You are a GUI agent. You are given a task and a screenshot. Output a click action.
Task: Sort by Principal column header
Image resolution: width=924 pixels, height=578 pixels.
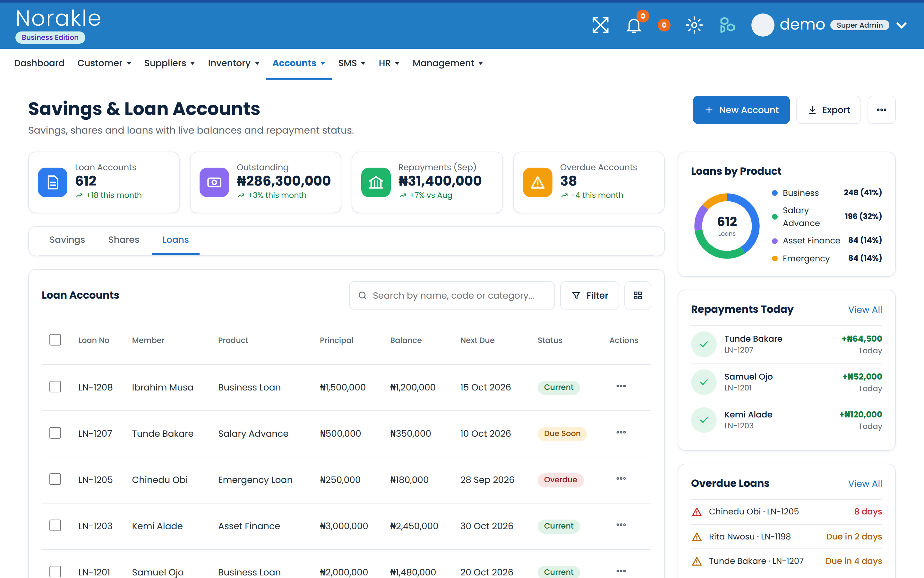coord(336,340)
